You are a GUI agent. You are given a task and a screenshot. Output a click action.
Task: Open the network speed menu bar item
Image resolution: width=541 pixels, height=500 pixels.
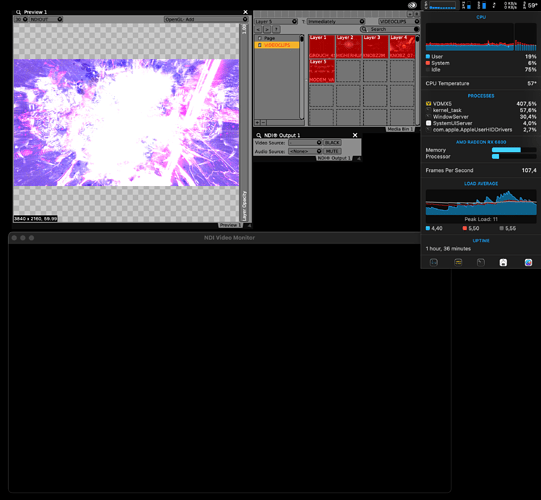click(x=510, y=5)
